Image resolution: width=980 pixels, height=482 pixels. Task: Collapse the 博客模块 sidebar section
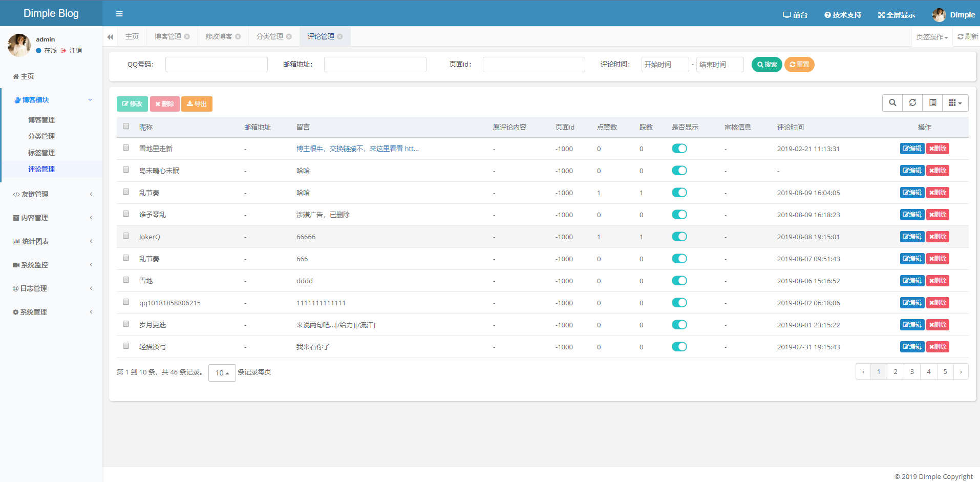point(51,100)
